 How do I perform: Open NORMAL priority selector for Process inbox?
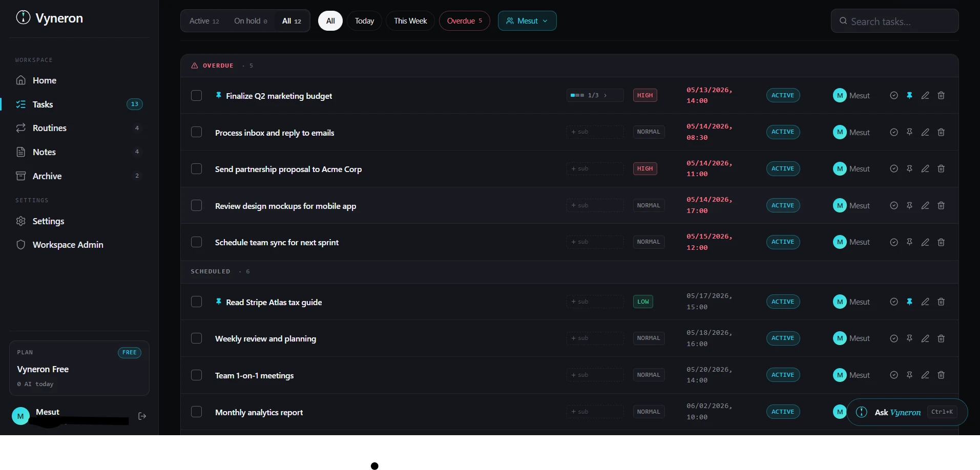click(x=649, y=132)
